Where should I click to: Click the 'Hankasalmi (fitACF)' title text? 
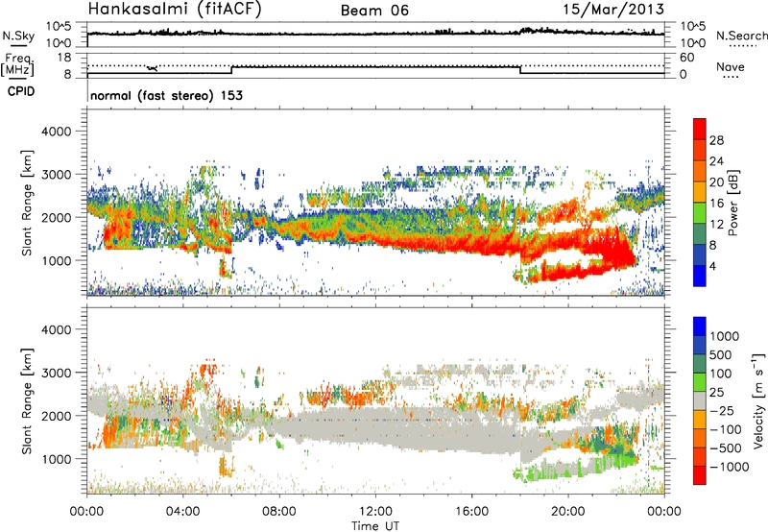(x=175, y=10)
